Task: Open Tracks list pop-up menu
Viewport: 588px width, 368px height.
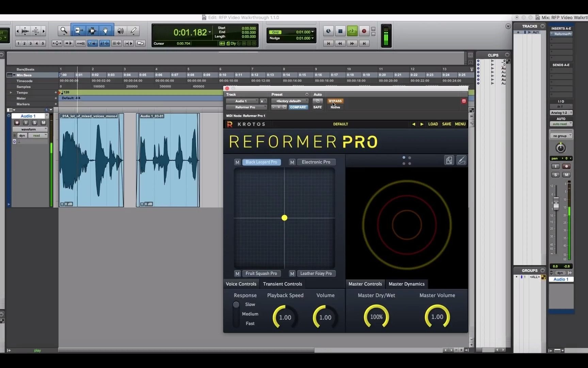Action: pyautogui.click(x=542, y=26)
